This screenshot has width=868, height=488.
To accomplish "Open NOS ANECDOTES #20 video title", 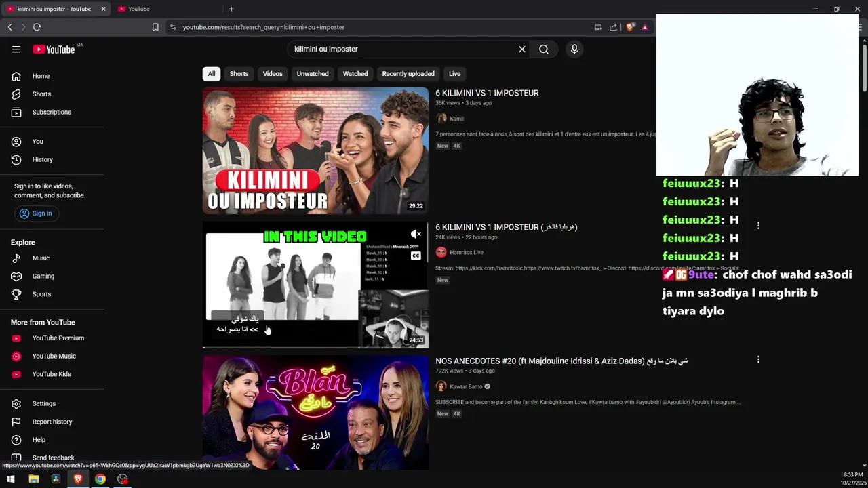I will click(561, 361).
